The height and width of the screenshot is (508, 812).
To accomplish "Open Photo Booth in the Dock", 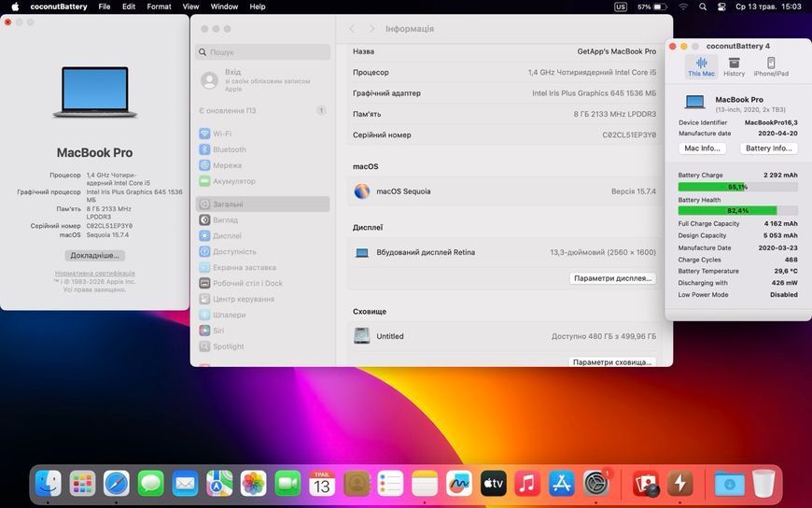I will (x=645, y=484).
